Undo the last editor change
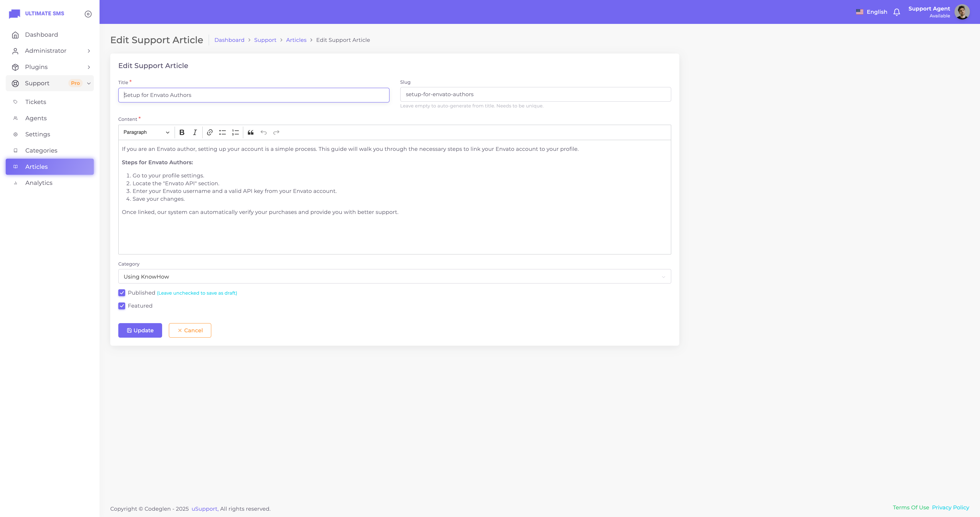 [x=264, y=132]
